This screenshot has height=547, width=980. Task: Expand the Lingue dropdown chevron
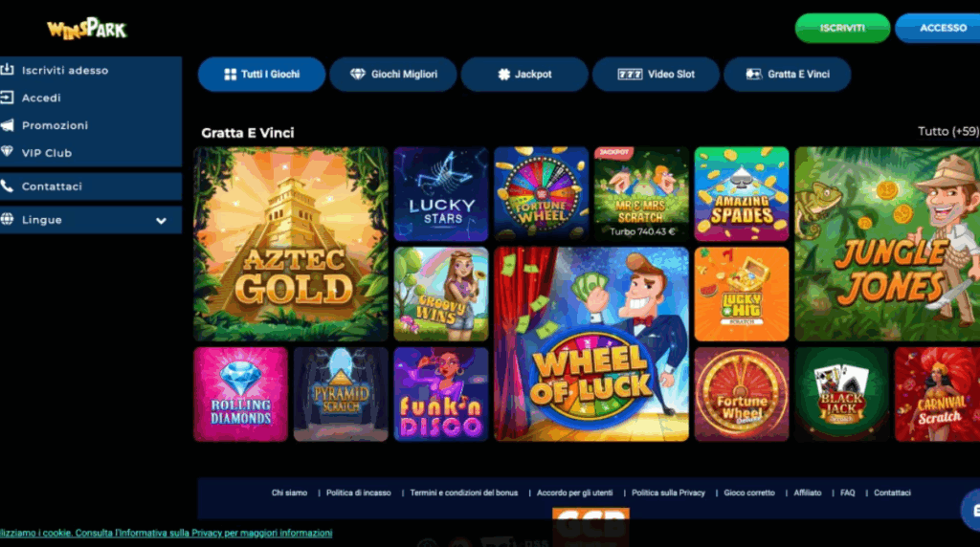(x=161, y=220)
